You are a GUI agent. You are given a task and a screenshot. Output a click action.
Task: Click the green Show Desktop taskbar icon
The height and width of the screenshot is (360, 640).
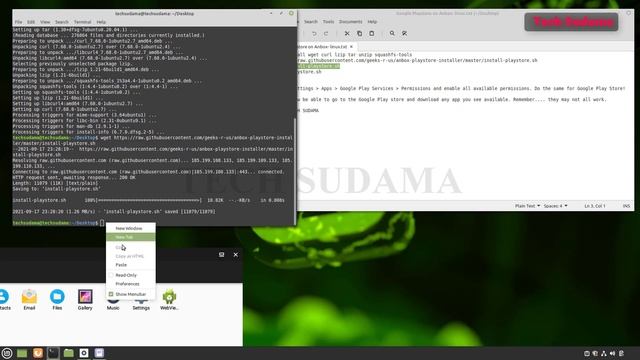point(22,353)
